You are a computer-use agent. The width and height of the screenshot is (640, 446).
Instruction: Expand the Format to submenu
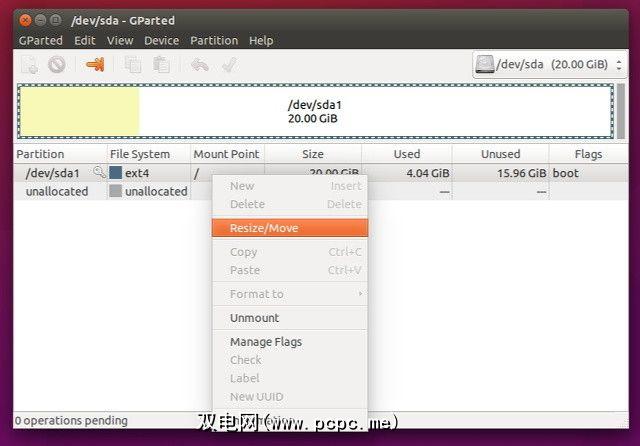click(290, 294)
